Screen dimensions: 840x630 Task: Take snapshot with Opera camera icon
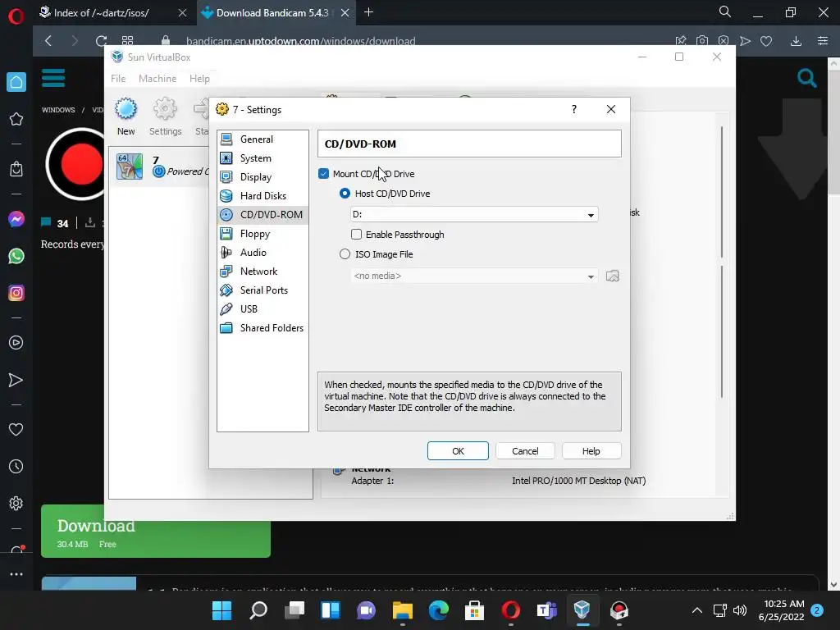coord(702,41)
